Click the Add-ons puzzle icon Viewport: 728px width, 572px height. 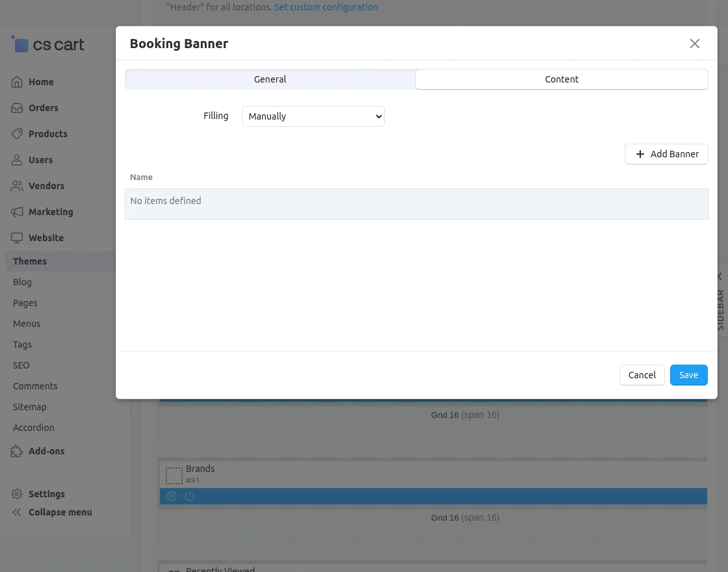pyautogui.click(x=17, y=451)
